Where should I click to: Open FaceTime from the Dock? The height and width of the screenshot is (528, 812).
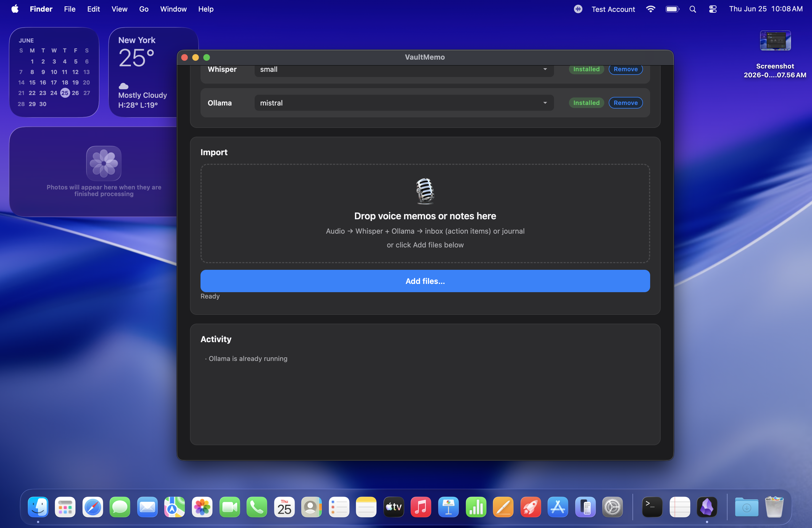[x=230, y=507]
